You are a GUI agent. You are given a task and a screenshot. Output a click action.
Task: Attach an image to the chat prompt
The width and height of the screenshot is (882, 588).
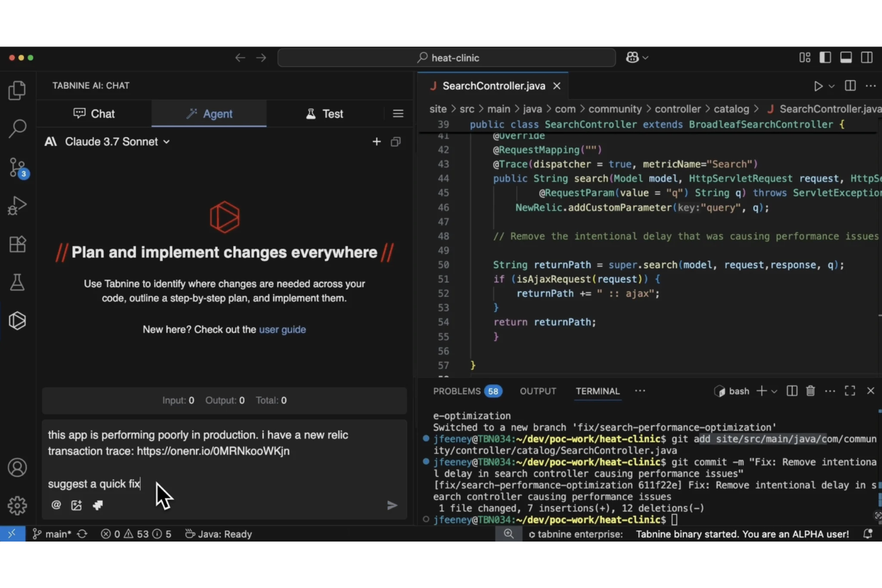[77, 505]
